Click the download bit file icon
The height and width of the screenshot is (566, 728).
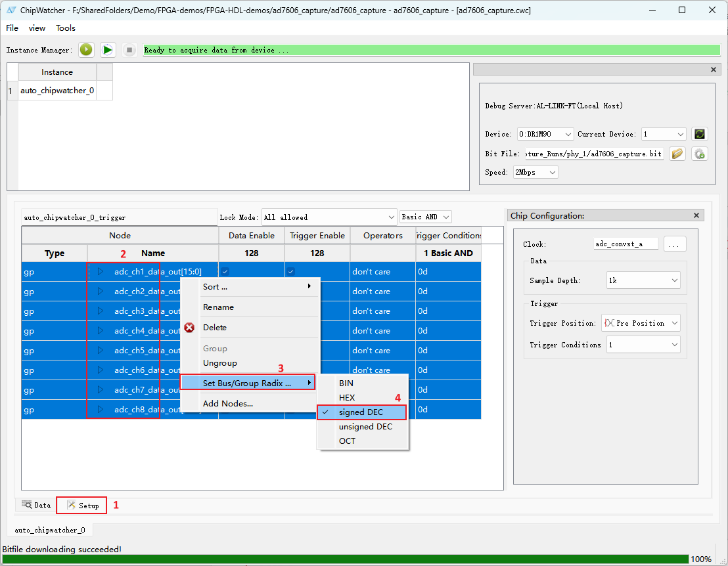tap(700, 154)
